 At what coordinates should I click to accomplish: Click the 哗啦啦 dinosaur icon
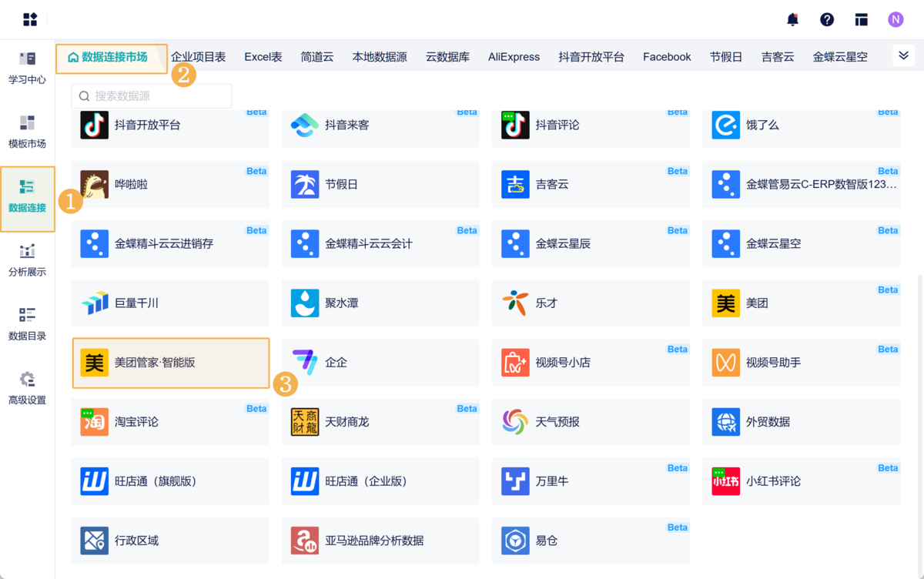95,184
